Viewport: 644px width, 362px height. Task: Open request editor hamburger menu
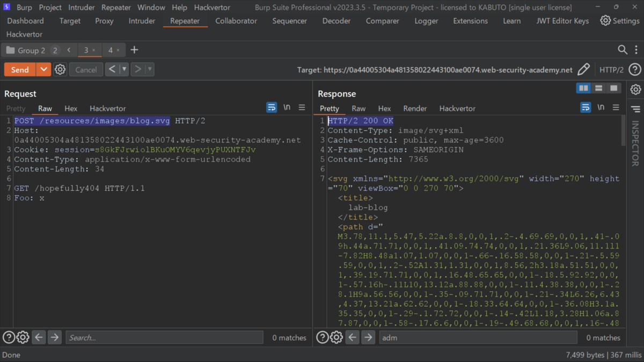point(302,107)
